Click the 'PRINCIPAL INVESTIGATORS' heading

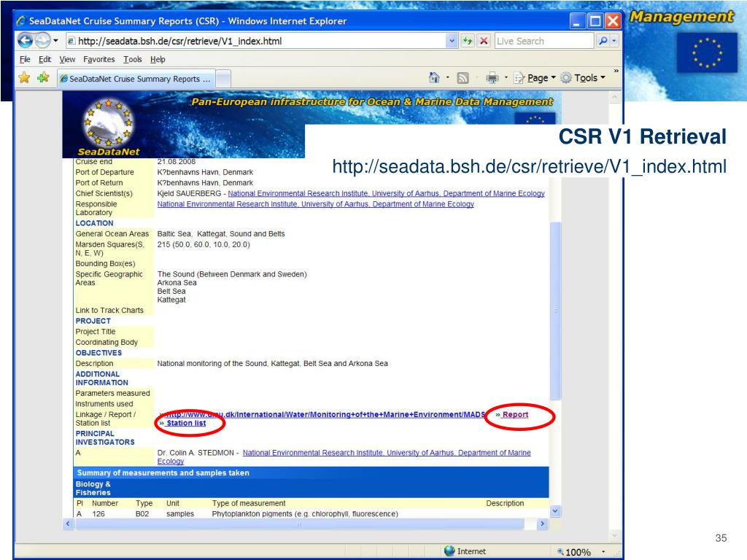coord(105,437)
